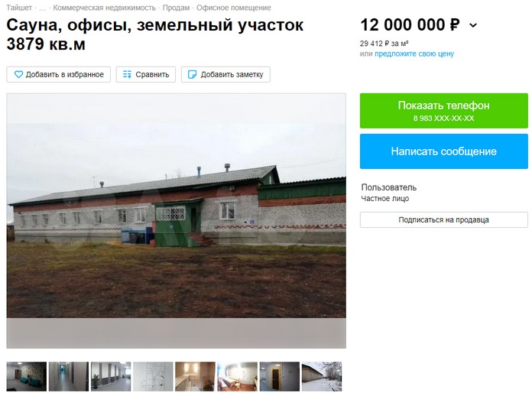Open the main building photo
This screenshot has width=532, height=393.
[176, 221]
